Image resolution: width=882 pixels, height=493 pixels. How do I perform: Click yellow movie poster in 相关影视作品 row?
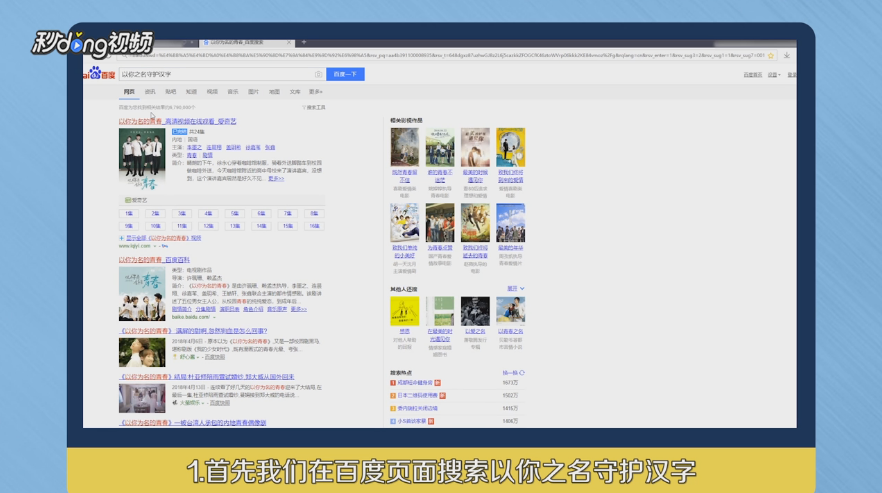510,147
